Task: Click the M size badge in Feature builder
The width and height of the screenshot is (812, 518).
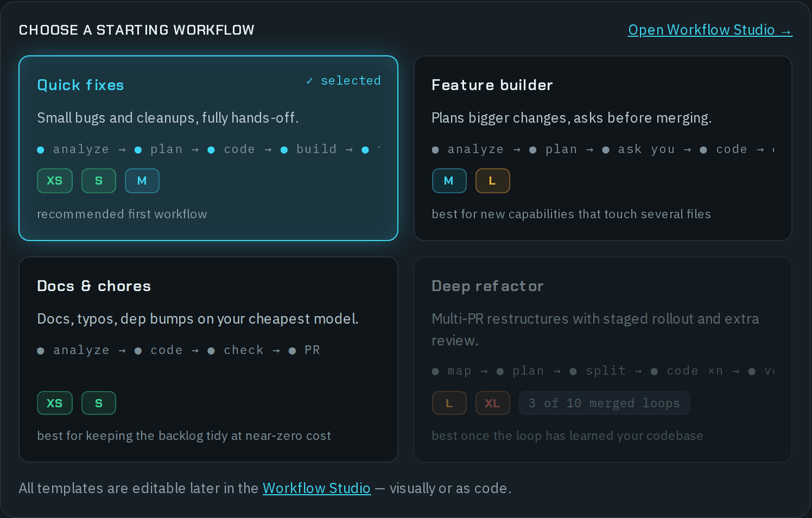Action: click(x=449, y=181)
